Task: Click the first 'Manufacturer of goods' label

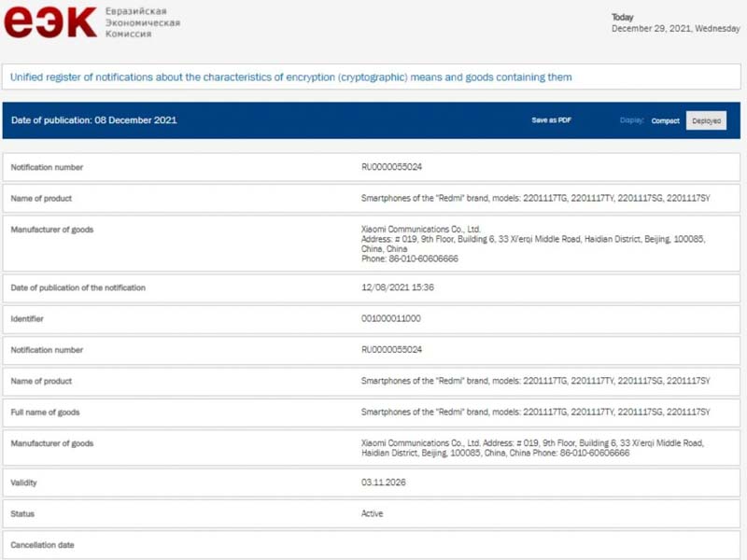Action: tap(52, 230)
